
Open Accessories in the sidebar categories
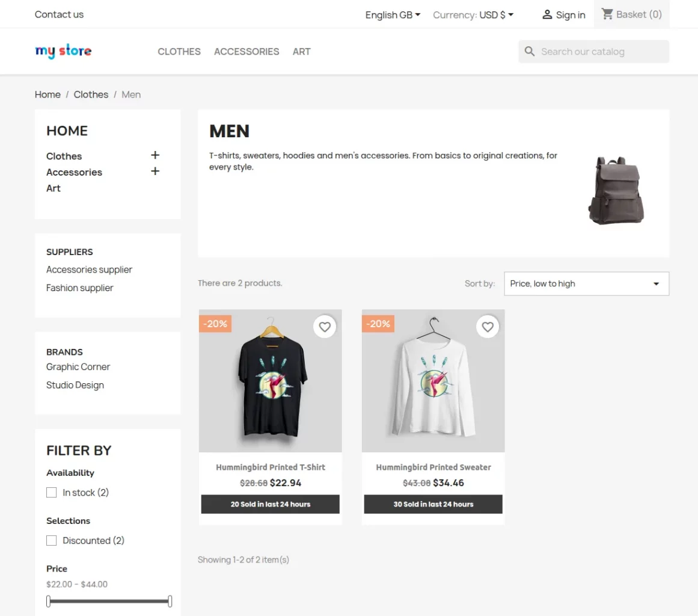pos(74,173)
